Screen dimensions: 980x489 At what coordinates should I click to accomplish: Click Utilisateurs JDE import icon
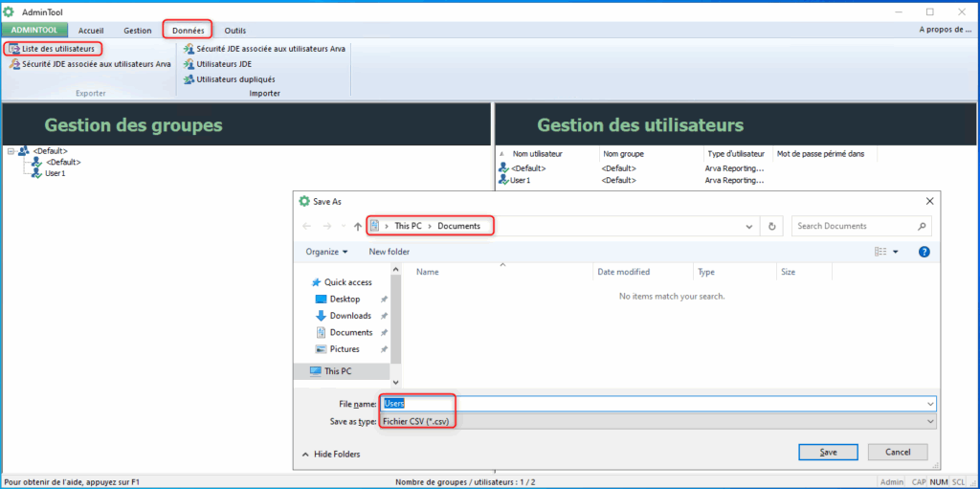[188, 64]
